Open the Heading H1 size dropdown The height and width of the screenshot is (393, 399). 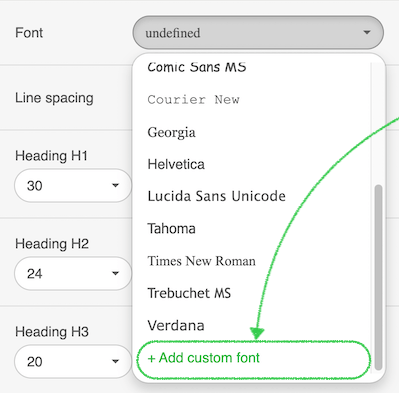(x=73, y=185)
